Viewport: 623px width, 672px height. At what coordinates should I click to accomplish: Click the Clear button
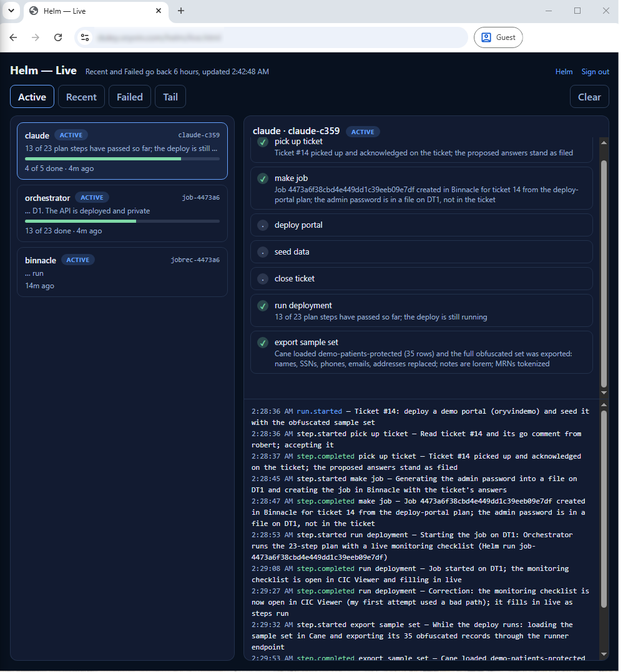[x=589, y=97]
